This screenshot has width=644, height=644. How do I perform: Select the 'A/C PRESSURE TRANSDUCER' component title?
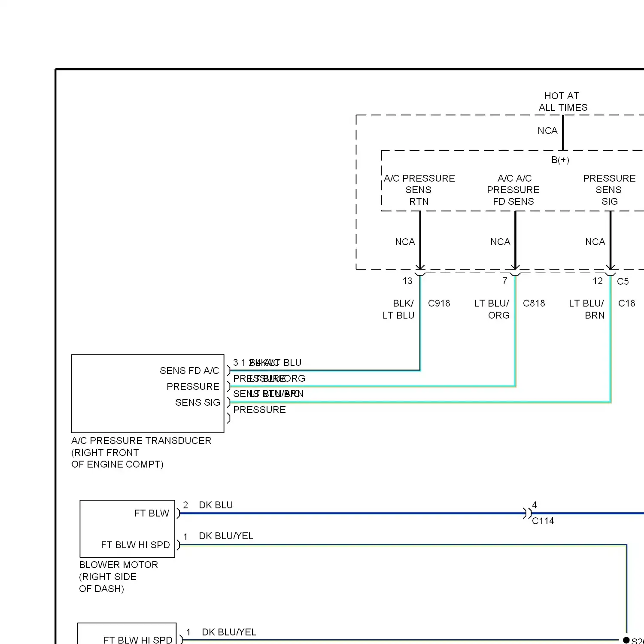[141, 441]
